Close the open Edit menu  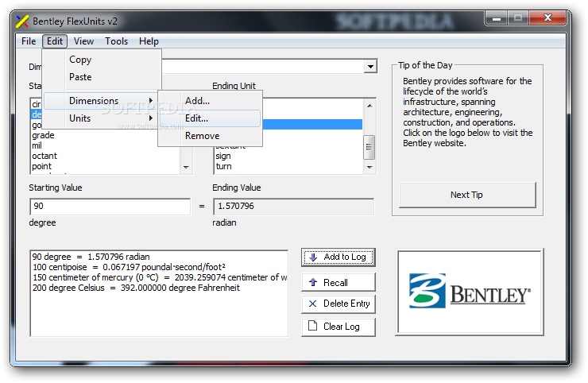point(55,41)
